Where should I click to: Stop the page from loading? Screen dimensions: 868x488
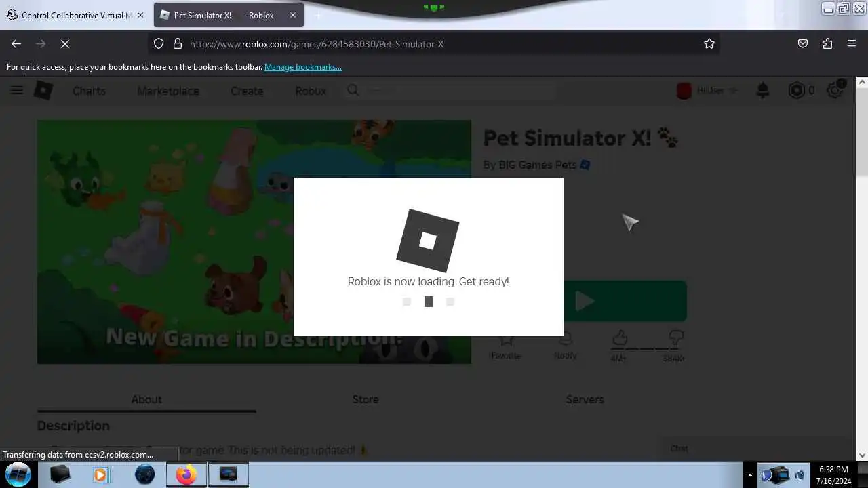click(x=65, y=43)
